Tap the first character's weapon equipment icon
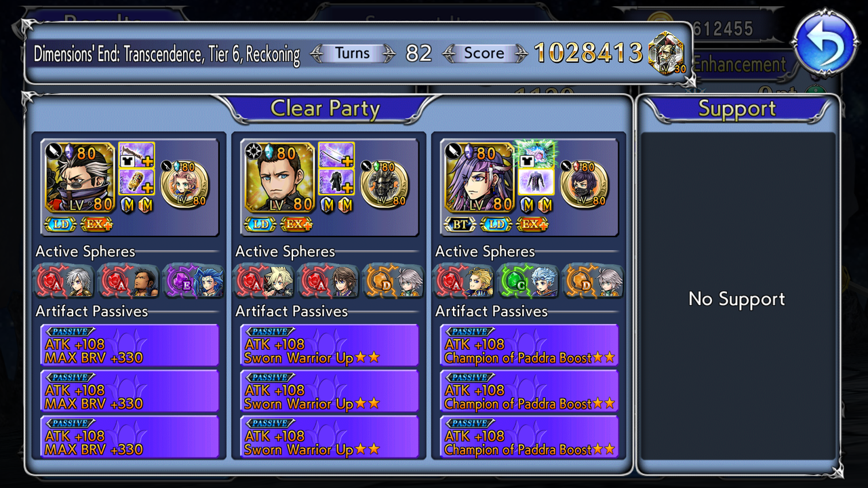Image resolution: width=868 pixels, height=488 pixels. click(x=136, y=155)
